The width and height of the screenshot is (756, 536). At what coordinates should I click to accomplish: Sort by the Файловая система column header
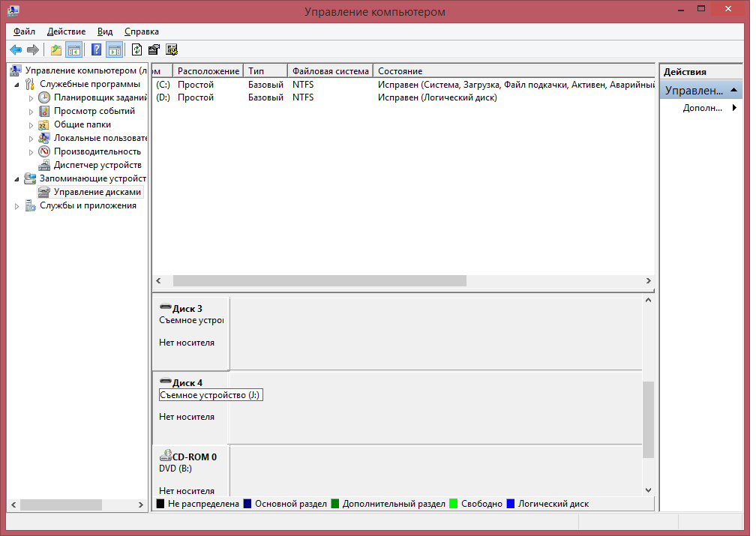pyautogui.click(x=330, y=71)
